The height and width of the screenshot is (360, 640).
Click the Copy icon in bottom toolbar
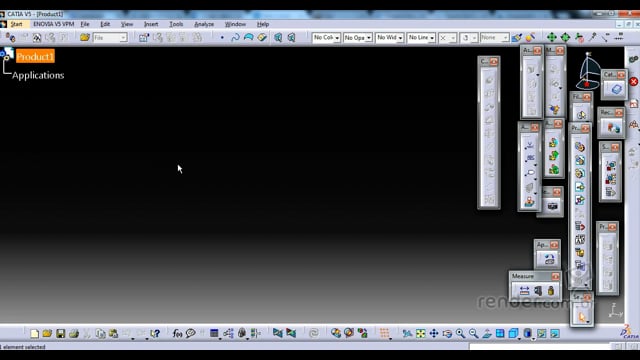pos(100,333)
